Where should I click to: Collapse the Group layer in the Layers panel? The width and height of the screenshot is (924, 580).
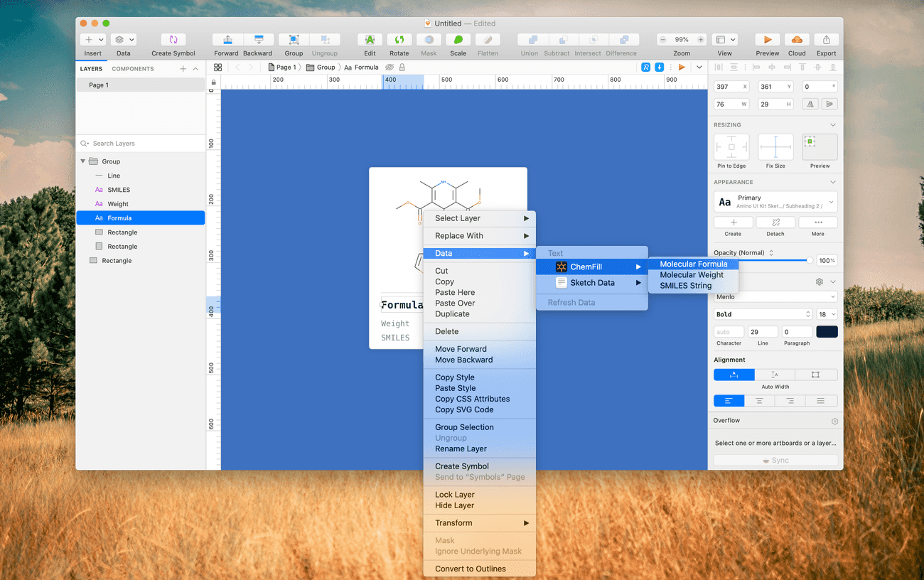[x=82, y=161]
